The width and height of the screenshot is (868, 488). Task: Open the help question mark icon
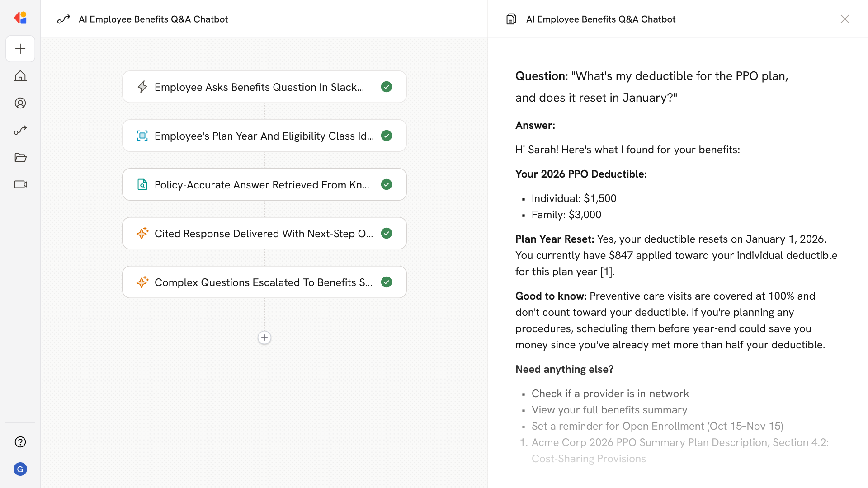tap(20, 442)
